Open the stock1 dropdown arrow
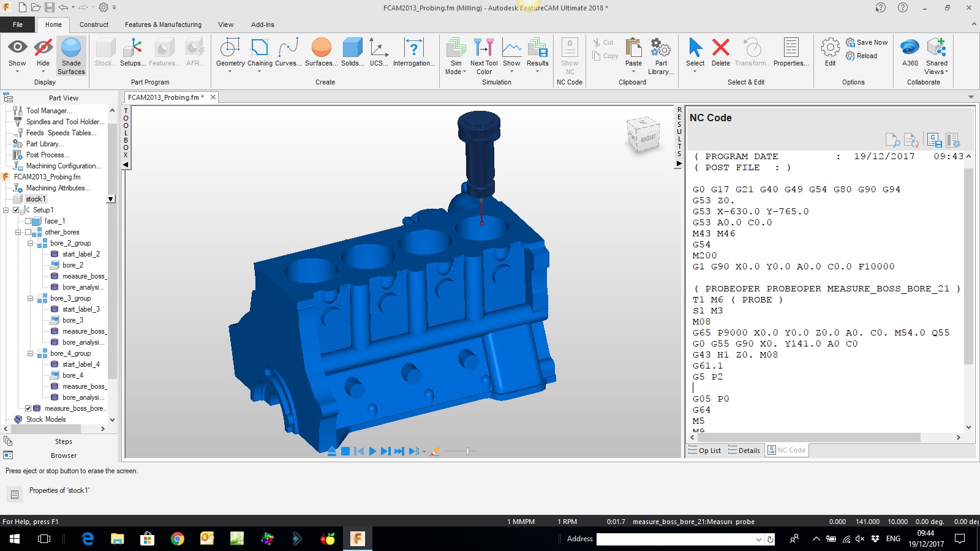This screenshot has width=980, height=551. pyautogui.click(x=110, y=199)
